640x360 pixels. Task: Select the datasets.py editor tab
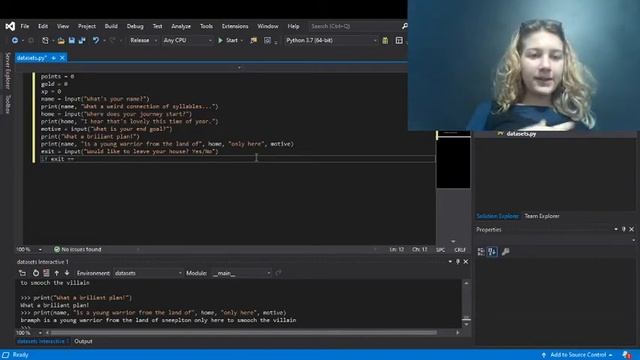[32, 58]
